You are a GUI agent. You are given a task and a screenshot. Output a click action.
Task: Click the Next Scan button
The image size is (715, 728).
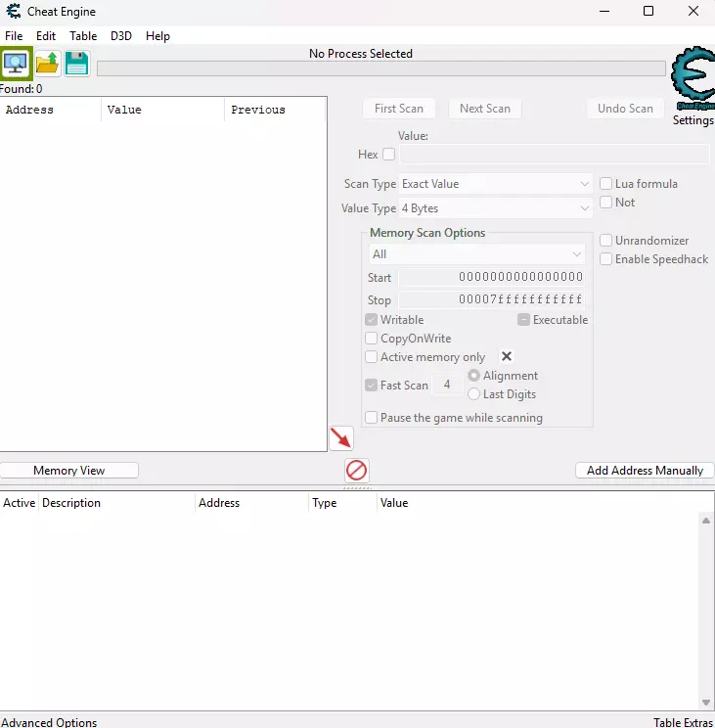pyautogui.click(x=485, y=109)
